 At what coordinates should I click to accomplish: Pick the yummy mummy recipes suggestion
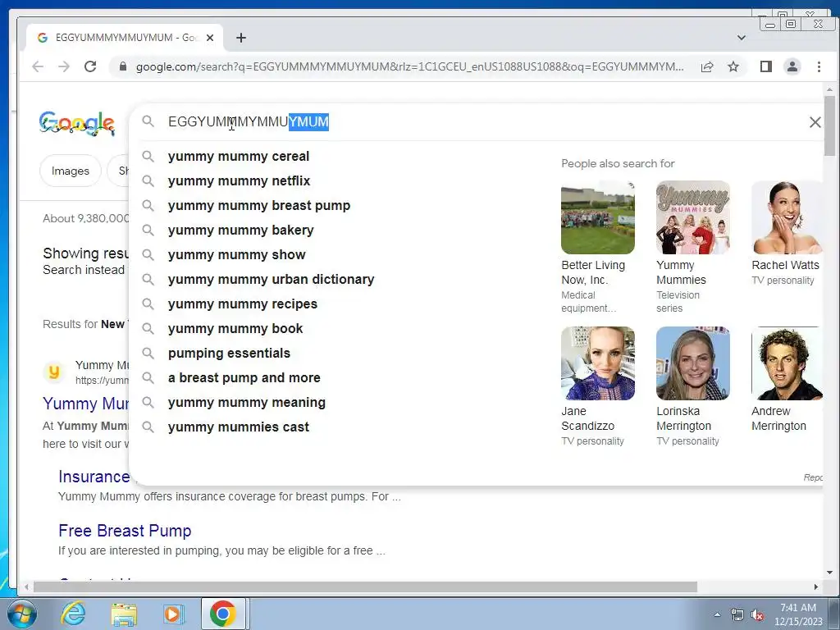243,304
